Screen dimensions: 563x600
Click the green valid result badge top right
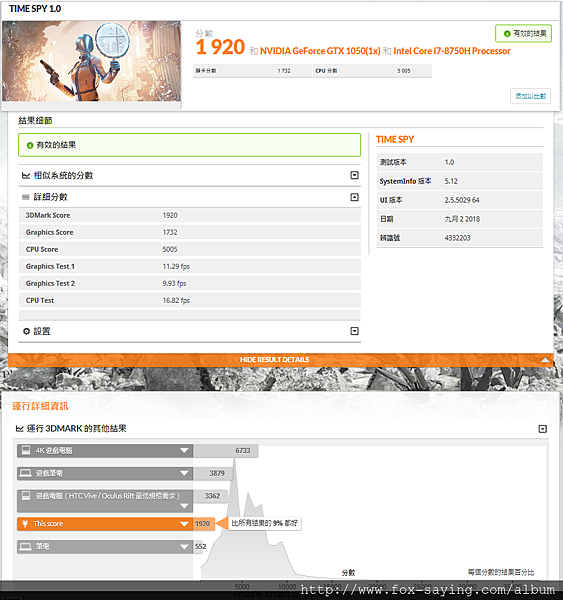(523, 34)
